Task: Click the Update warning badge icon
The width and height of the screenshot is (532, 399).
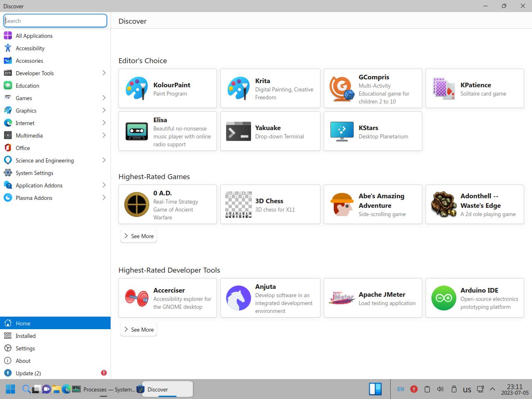Action: point(104,373)
